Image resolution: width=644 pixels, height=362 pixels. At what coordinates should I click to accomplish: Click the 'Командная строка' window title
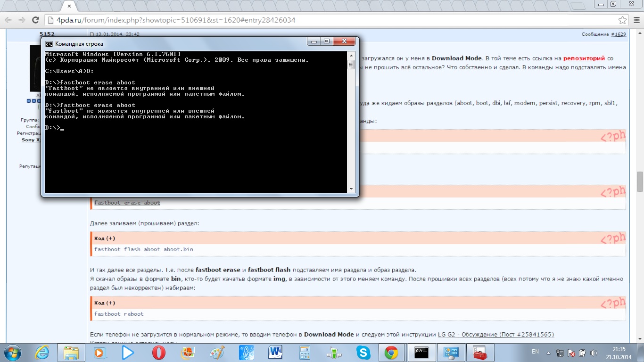[x=79, y=44]
